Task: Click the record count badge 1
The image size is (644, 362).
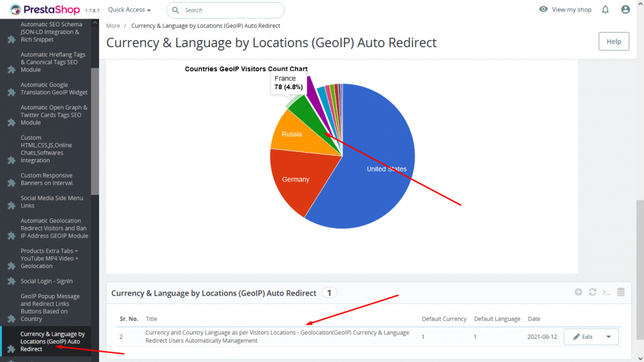Action: coord(329,293)
